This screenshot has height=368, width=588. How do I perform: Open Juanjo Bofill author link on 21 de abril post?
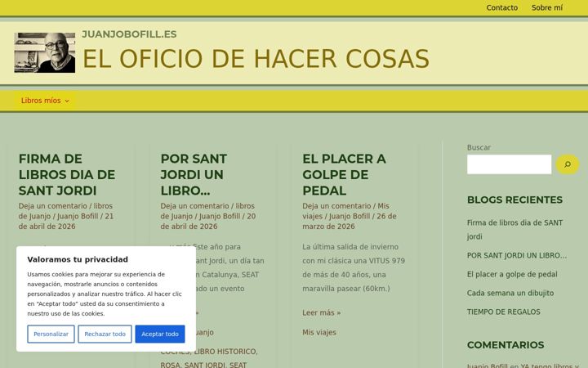[x=78, y=216]
